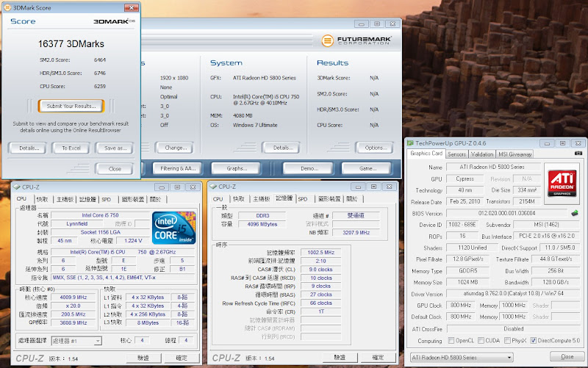
Task: Click Details button in 3DMark Score window
Action: [28, 148]
